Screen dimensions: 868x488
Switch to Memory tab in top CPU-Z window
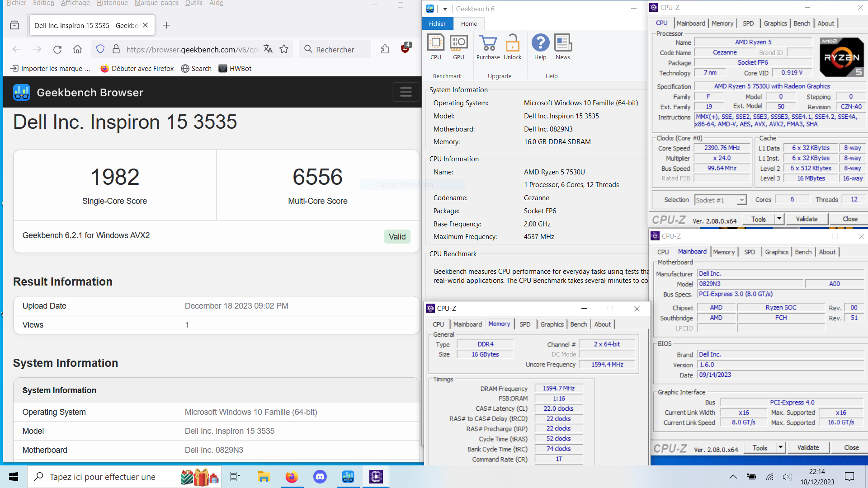pyautogui.click(x=722, y=23)
